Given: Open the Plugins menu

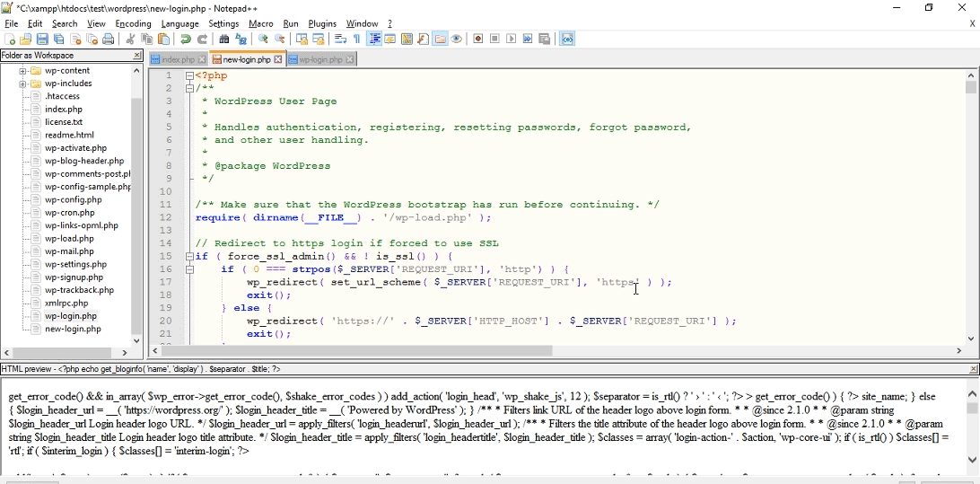Looking at the screenshot, I should click(322, 23).
